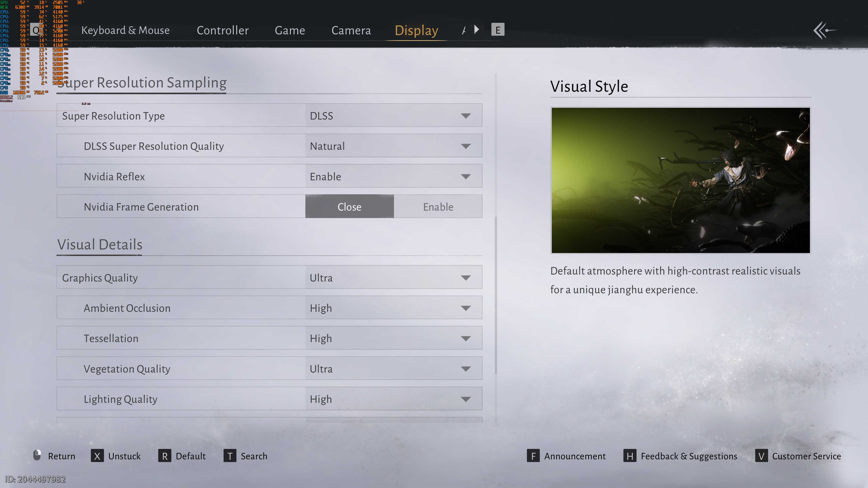Expand the DLSS Super Resolution Quality dropdown

tap(394, 146)
